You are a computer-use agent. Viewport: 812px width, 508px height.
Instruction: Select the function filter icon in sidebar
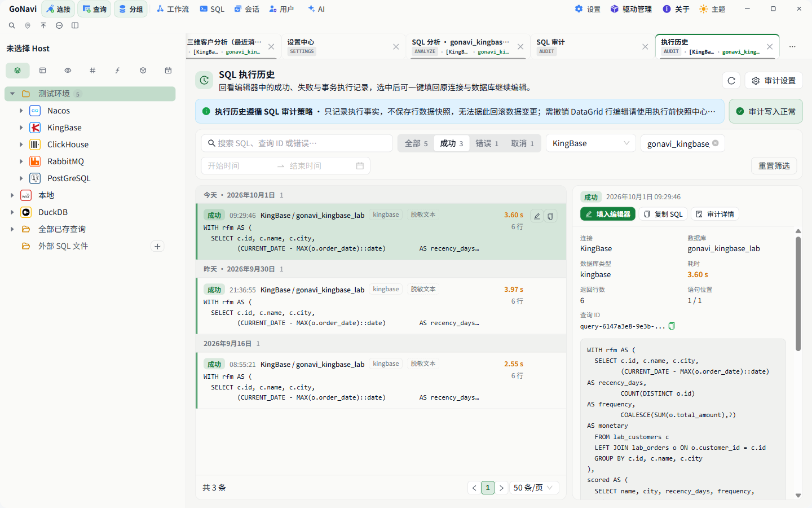point(117,71)
